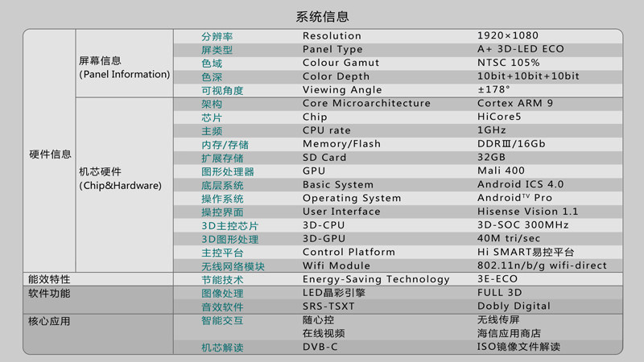Click the Mali 400 value

click(501, 171)
